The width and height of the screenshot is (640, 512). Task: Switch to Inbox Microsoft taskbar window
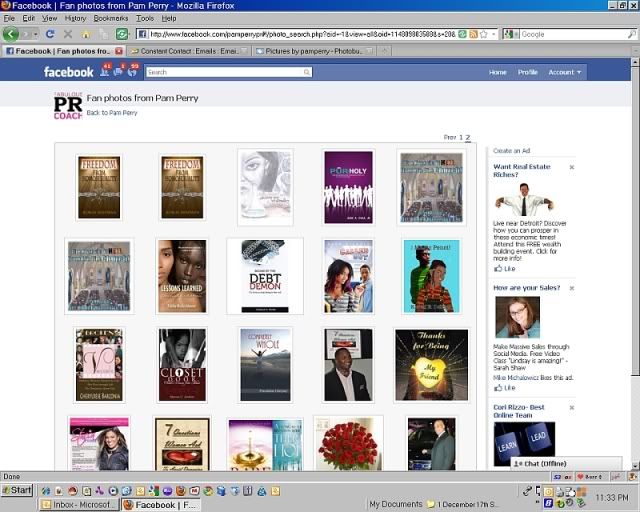tap(79, 505)
